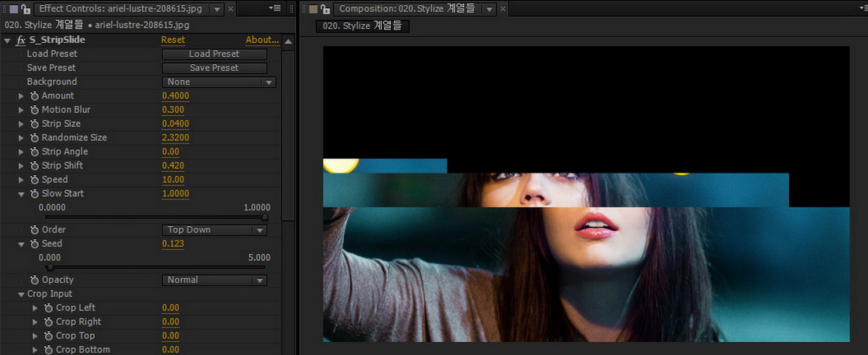
Task: Expand the Crop Top property
Action: 35,336
